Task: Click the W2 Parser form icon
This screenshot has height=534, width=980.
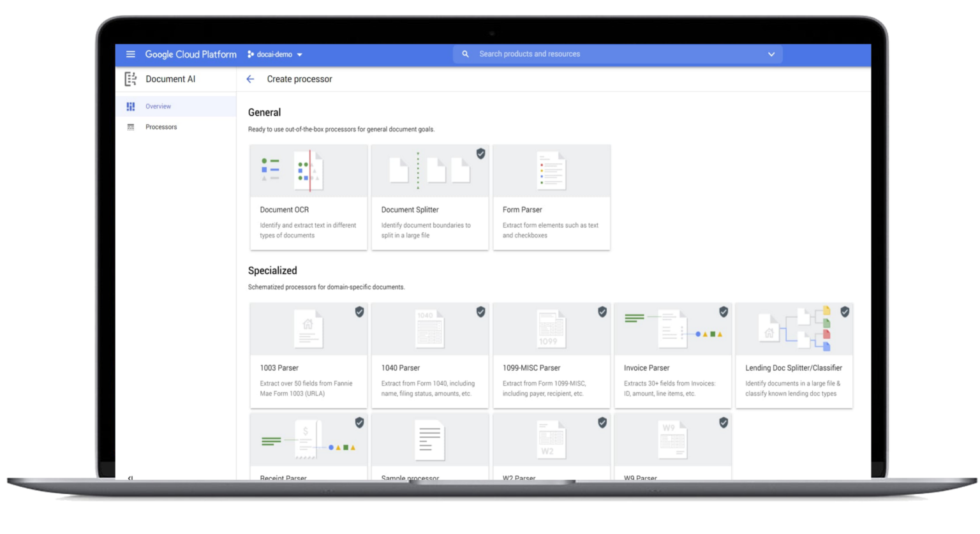Action: click(551, 440)
